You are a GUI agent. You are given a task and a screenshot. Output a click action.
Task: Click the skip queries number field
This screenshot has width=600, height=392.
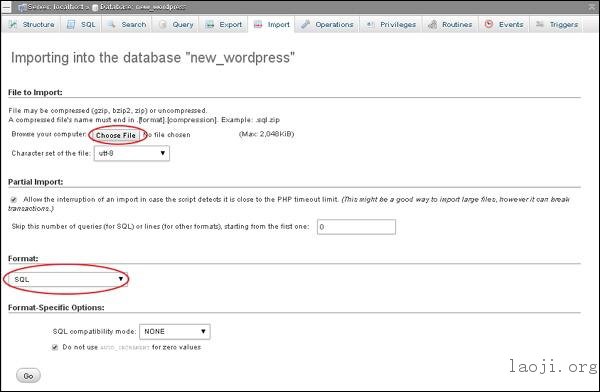[356, 227]
